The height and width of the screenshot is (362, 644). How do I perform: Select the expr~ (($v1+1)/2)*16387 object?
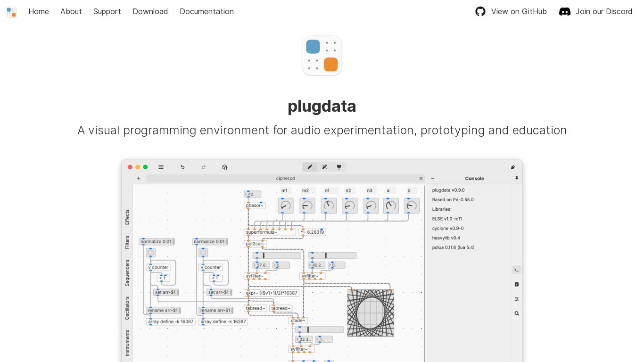(x=272, y=293)
